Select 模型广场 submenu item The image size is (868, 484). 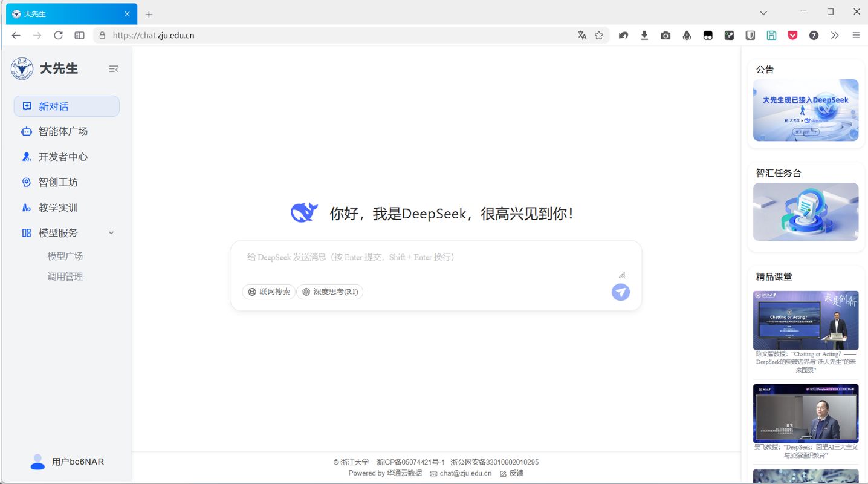click(65, 256)
